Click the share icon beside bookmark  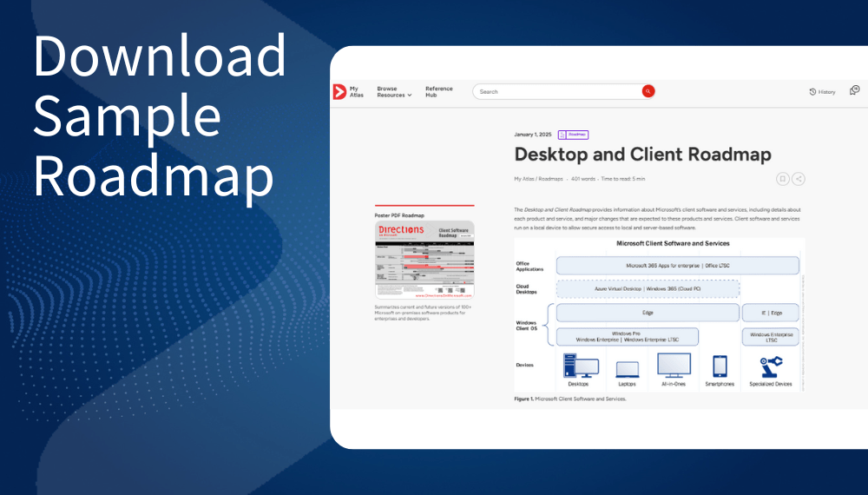click(x=798, y=179)
